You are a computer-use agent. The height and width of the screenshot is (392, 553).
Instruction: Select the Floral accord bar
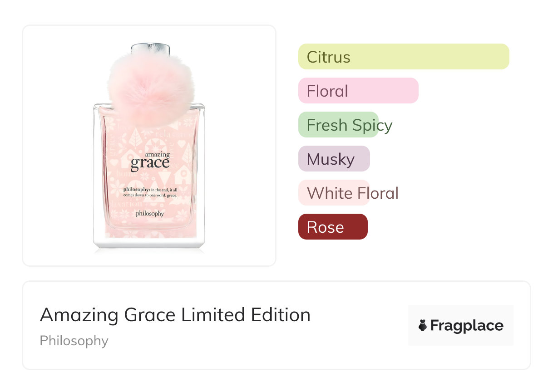(358, 91)
